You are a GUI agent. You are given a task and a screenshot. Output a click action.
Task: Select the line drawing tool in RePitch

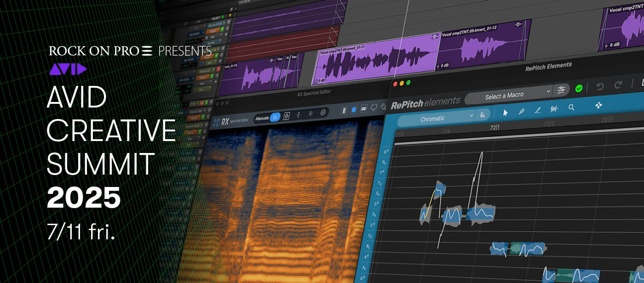[x=537, y=110]
